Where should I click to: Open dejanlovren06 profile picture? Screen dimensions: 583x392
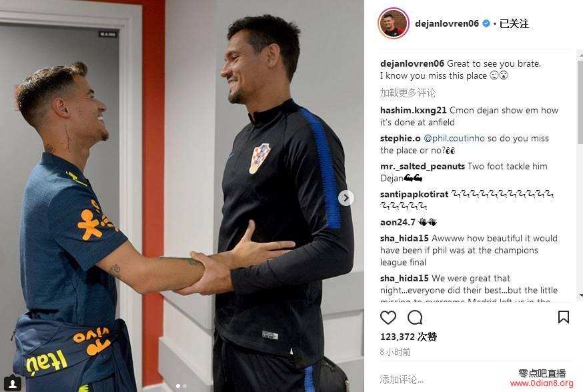pyautogui.click(x=394, y=23)
